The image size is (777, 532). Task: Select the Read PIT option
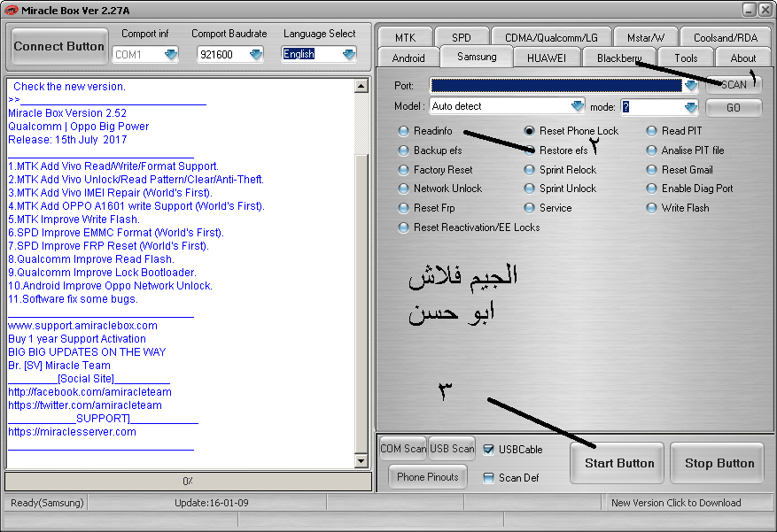point(651,131)
